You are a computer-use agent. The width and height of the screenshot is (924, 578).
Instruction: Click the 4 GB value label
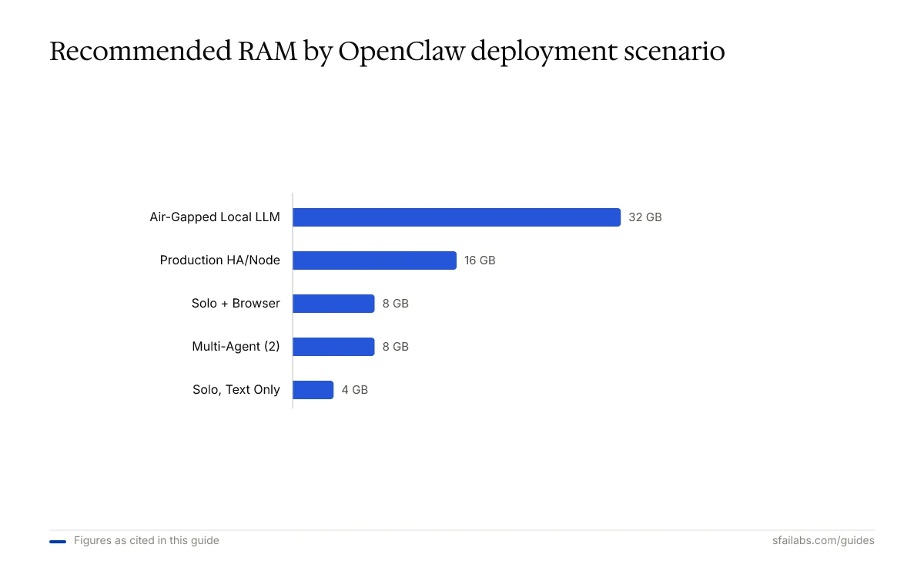coord(355,390)
